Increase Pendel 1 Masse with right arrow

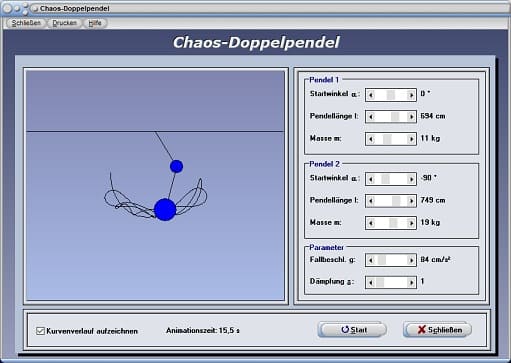coord(411,139)
